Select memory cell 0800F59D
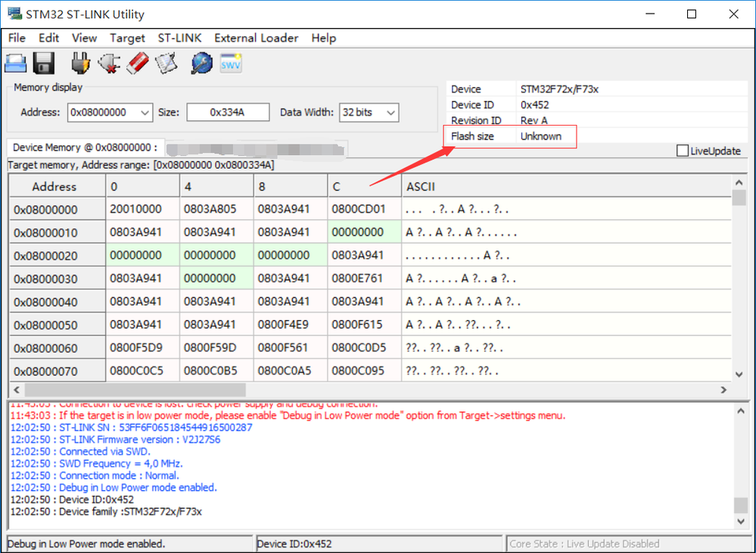 [x=216, y=348]
